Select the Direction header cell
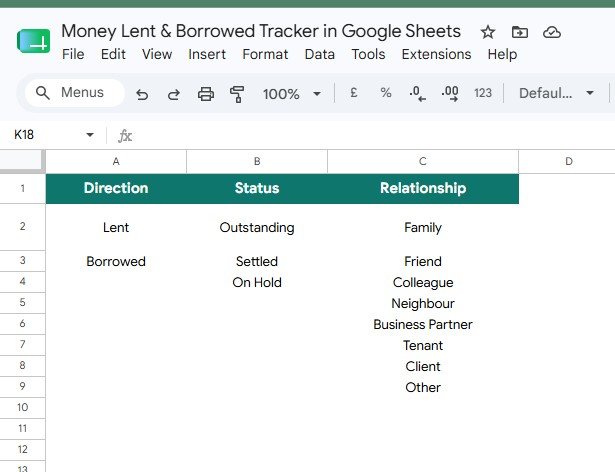This screenshot has width=615, height=472. [x=116, y=188]
